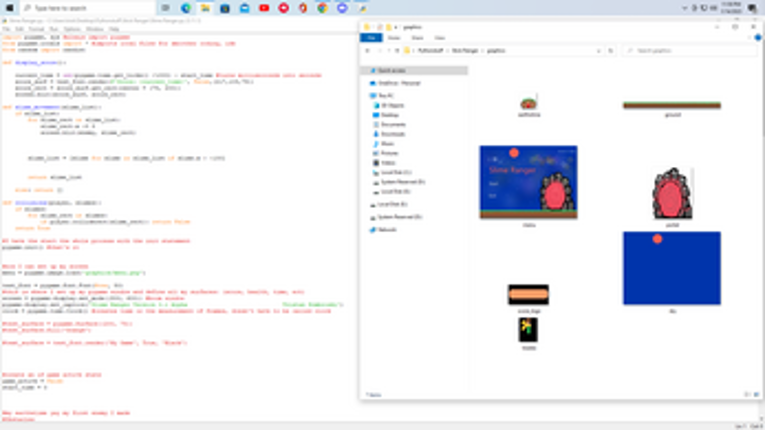The width and height of the screenshot is (765, 430).
Task: Open the address bar path dropdown
Action: (x=600, y=50)
